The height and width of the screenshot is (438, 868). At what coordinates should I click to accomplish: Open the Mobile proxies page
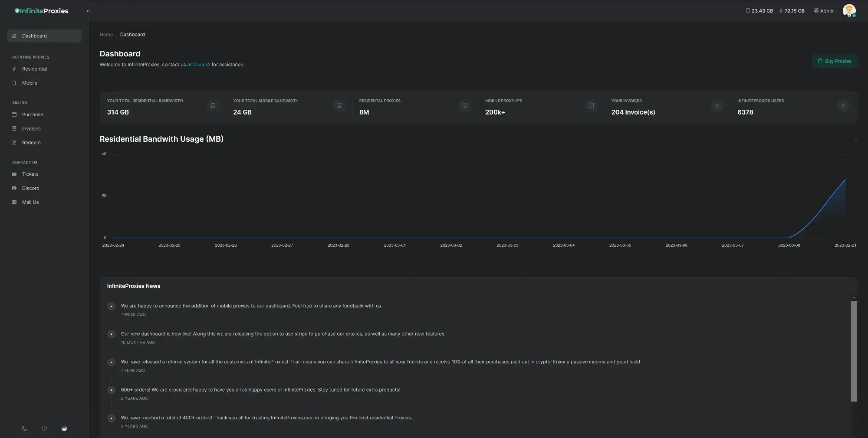[30, 83]
